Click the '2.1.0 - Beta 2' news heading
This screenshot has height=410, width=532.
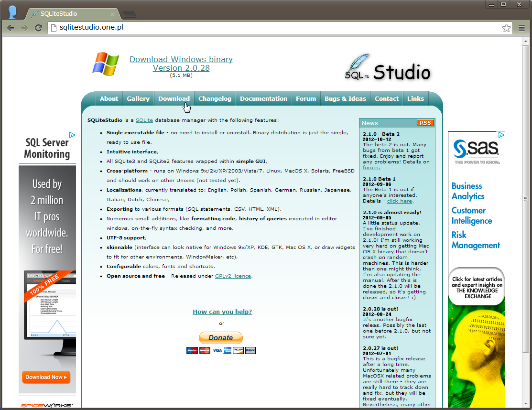pos(381,134)
